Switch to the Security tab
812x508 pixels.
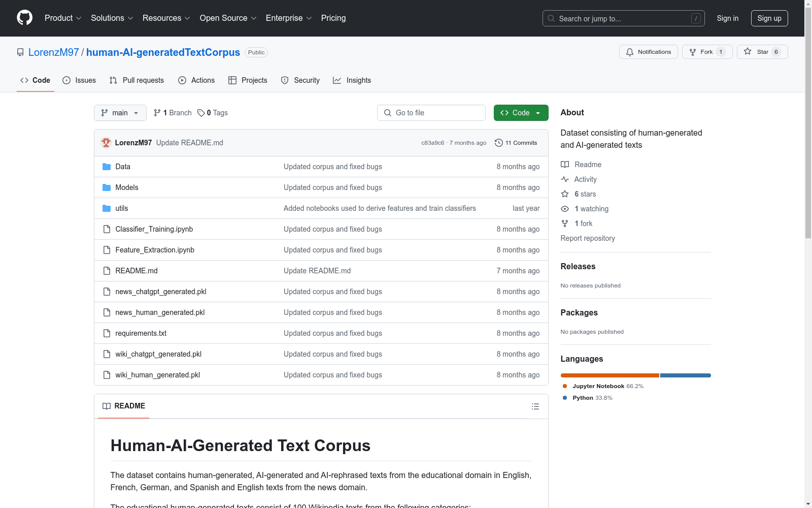tap(300, 80)
